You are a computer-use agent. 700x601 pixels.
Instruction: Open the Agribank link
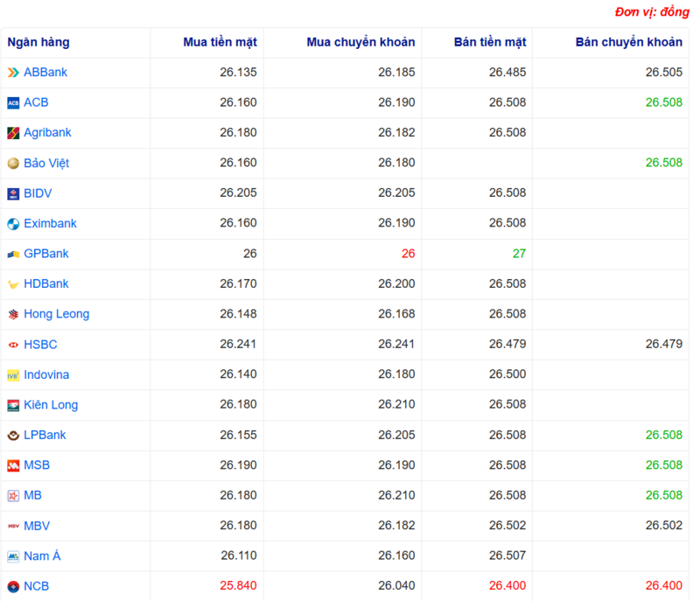(48, 133)
